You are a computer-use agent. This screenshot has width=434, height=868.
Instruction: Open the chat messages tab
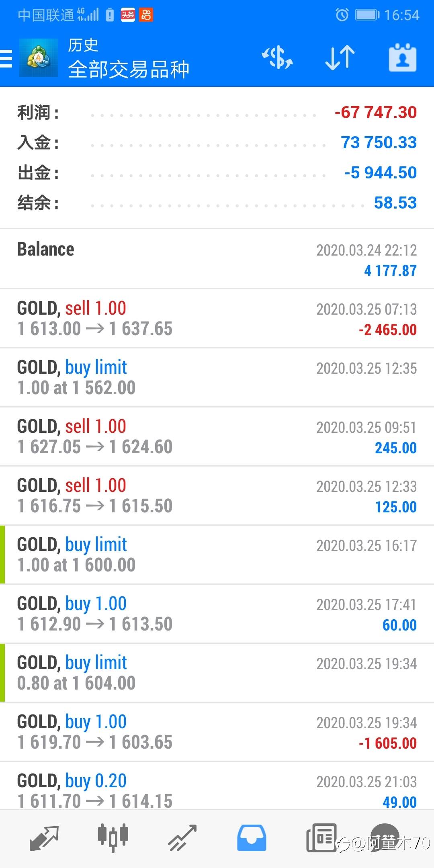coord(385,837)
